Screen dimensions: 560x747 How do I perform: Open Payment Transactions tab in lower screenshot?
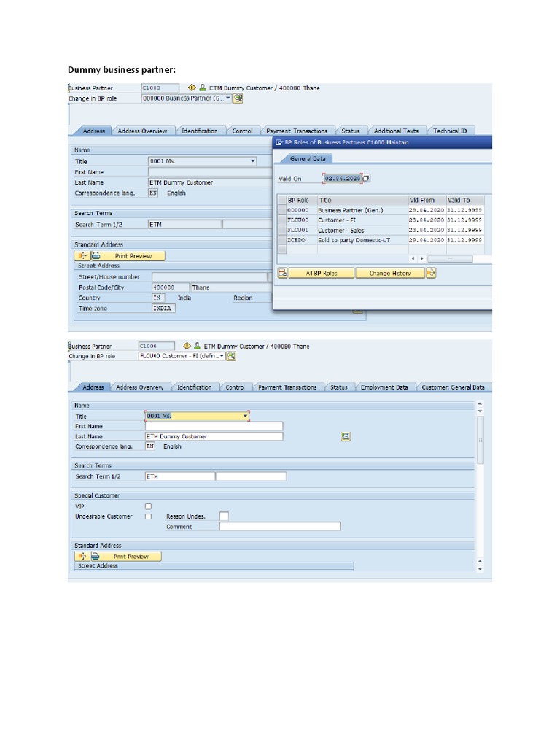287,387
